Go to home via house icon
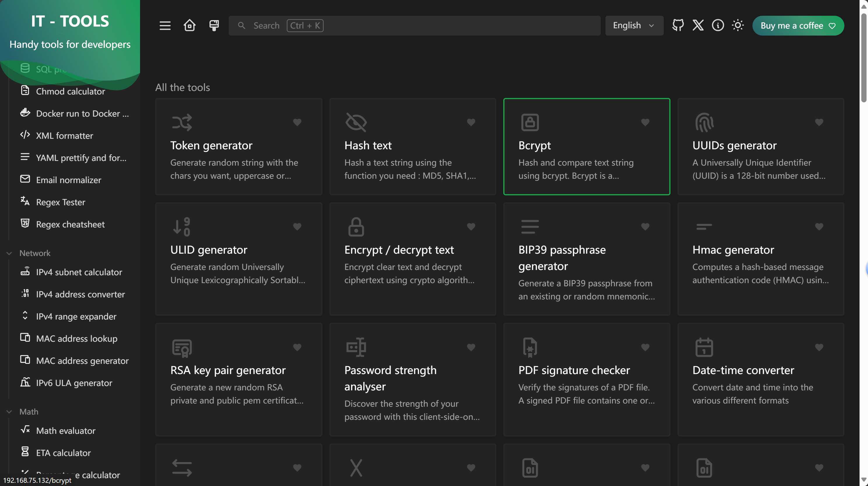The height and width of the screenshot is (486, 868). [x=189, y=26]
